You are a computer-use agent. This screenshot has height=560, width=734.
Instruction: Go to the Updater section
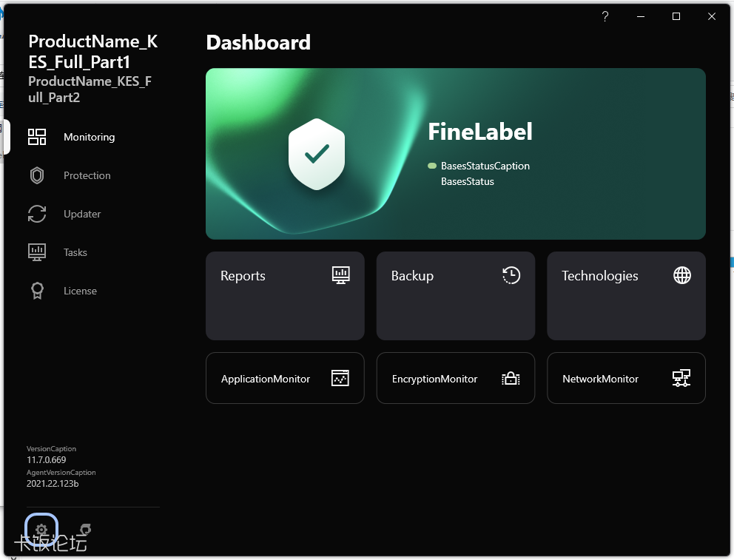coord(82,214)
